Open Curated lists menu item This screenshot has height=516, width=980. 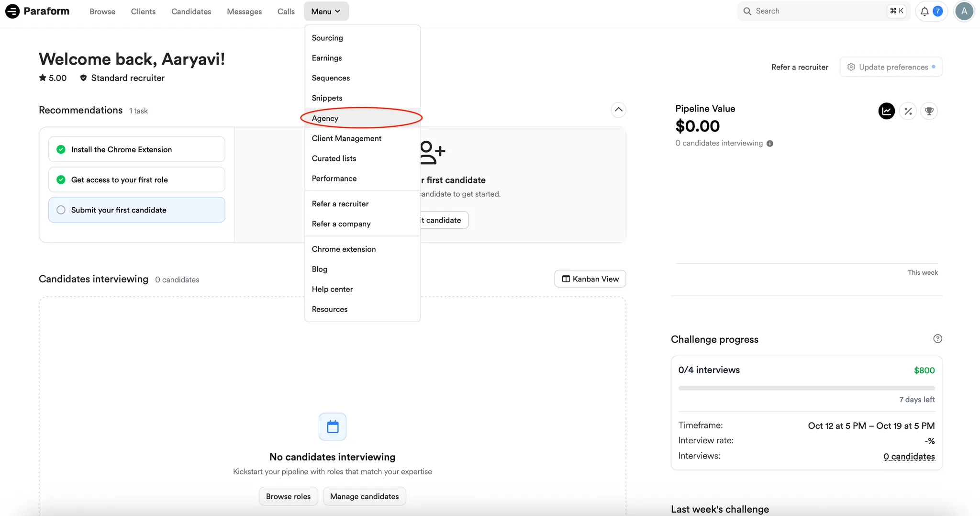pyautogui.click(x=362, y=158)
